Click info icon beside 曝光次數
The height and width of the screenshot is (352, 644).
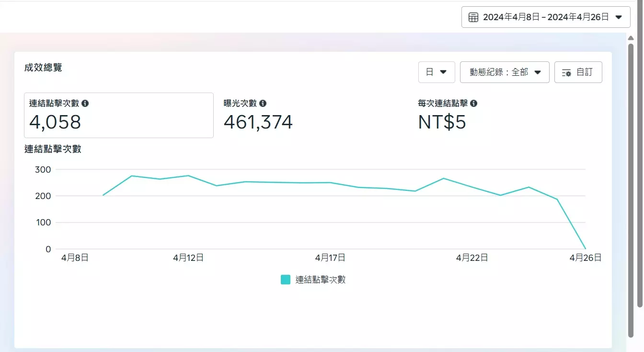[263, 103]
